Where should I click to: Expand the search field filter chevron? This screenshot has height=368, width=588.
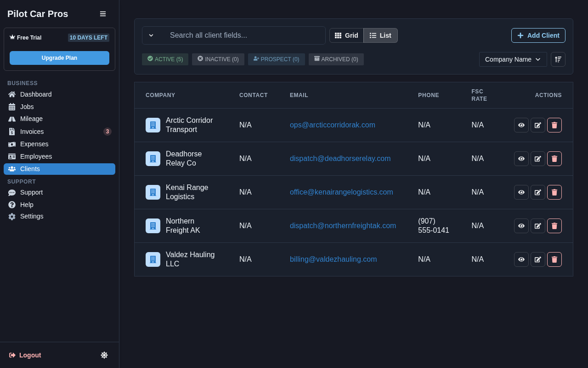point(151,35)
